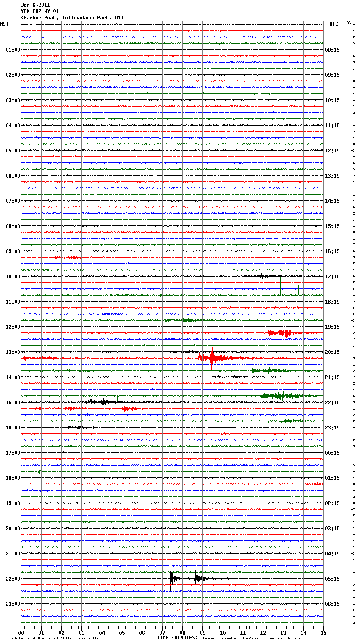
Task: Click the Traces clipped footer note
Action: [x=254, y=639]
